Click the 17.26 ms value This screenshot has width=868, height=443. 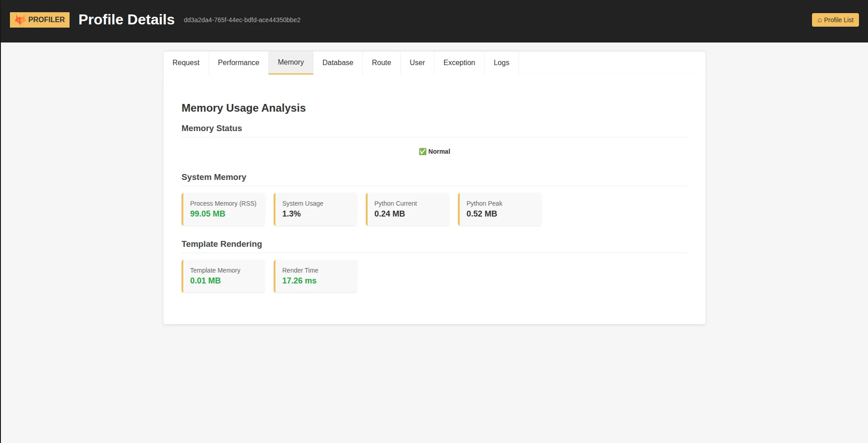(x=299, y=281)
